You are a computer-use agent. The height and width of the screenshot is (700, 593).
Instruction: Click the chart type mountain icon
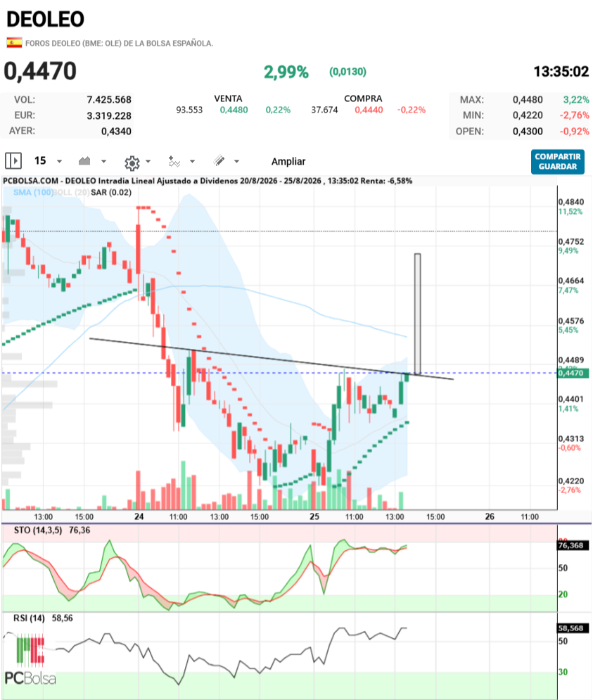84,160
